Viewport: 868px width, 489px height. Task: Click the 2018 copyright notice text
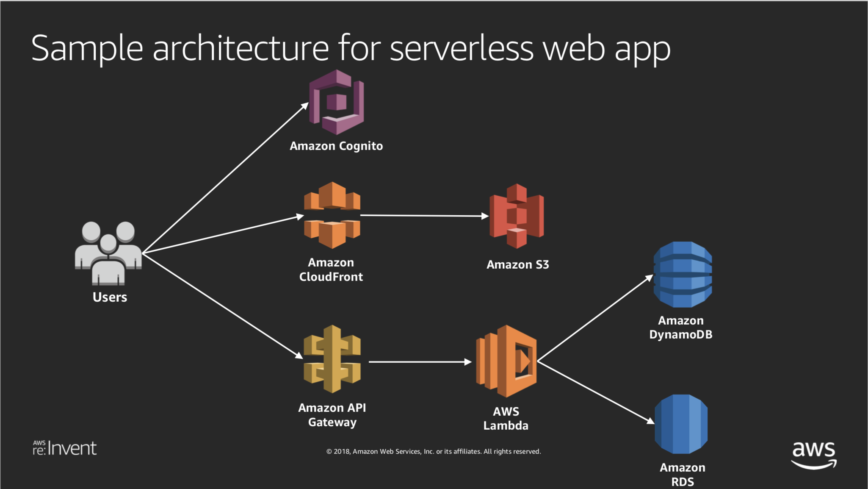coord(434,452)
